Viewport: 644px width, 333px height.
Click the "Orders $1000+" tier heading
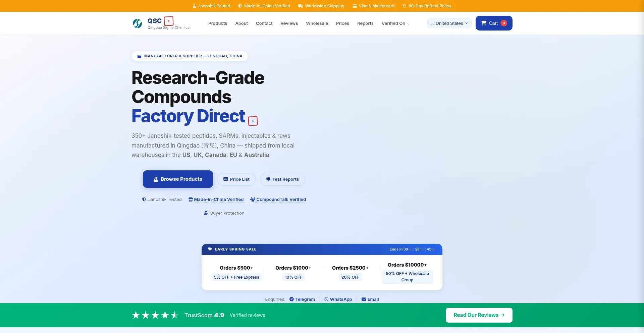pyautogui.click(x=293, y=268)
